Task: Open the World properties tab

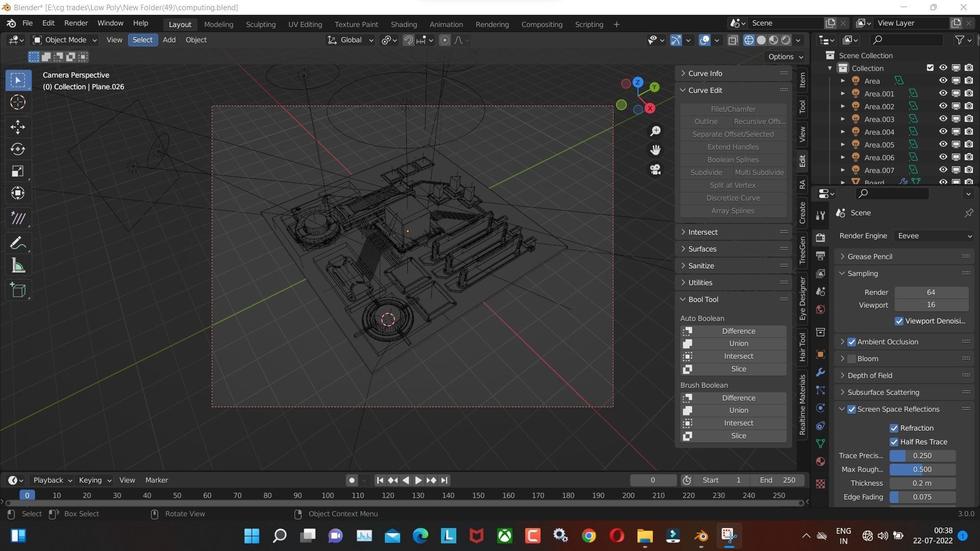Action: click(x=820, y=309)
